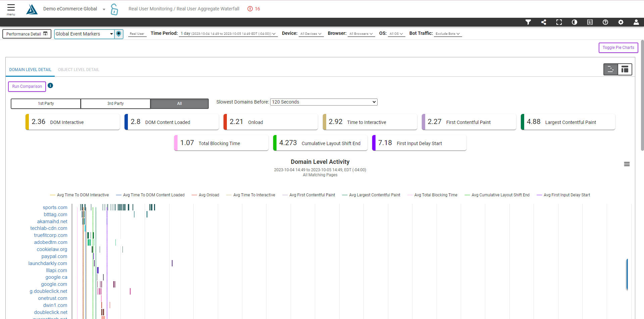
Task: Open the settings gear icon
Action: tap(621, 22)
